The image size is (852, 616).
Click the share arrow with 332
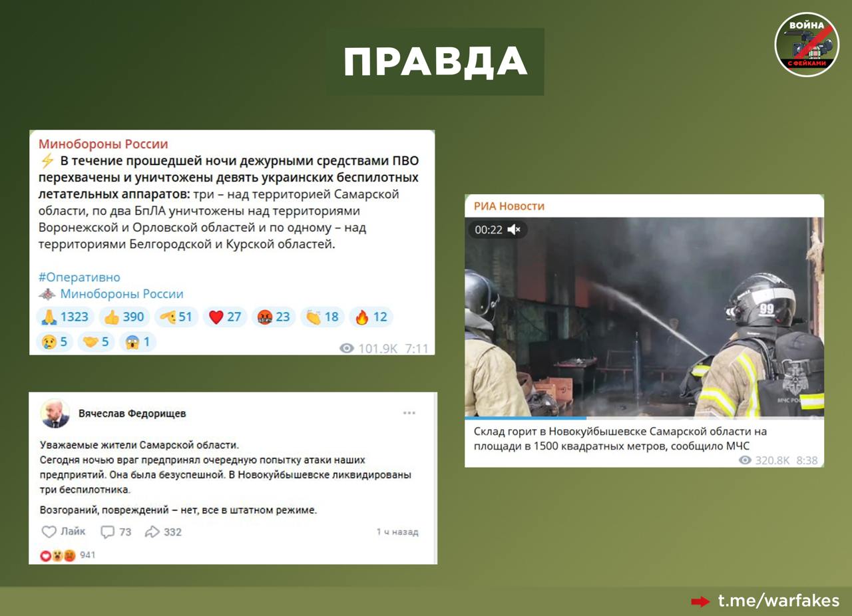coord(163,532)
